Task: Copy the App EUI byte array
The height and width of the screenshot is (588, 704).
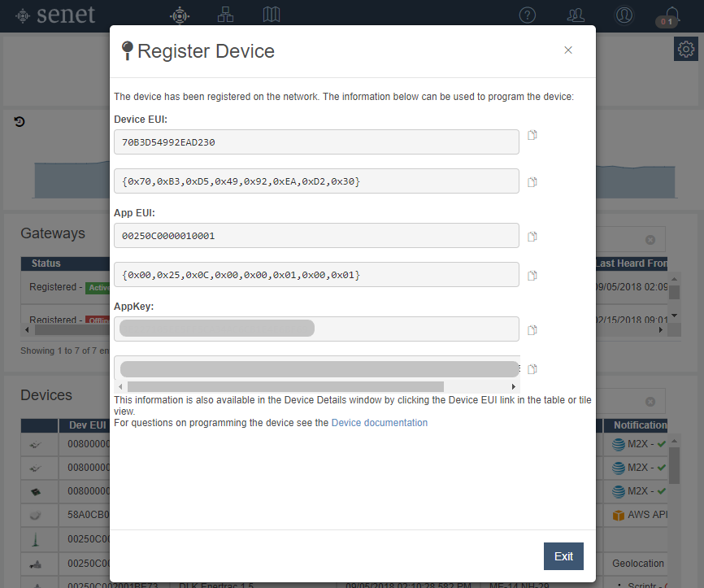Action: (x=532, y=276)
